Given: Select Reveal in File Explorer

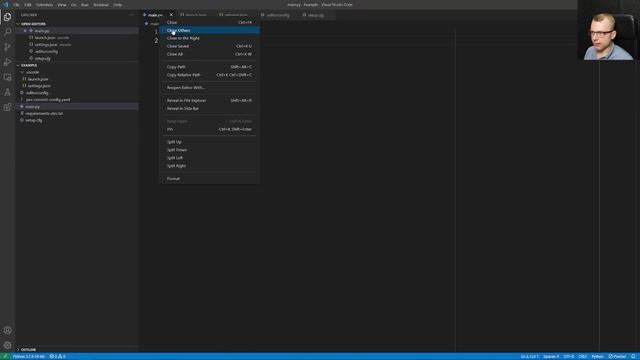Looking at the screenshot, I should click(209, 100).
